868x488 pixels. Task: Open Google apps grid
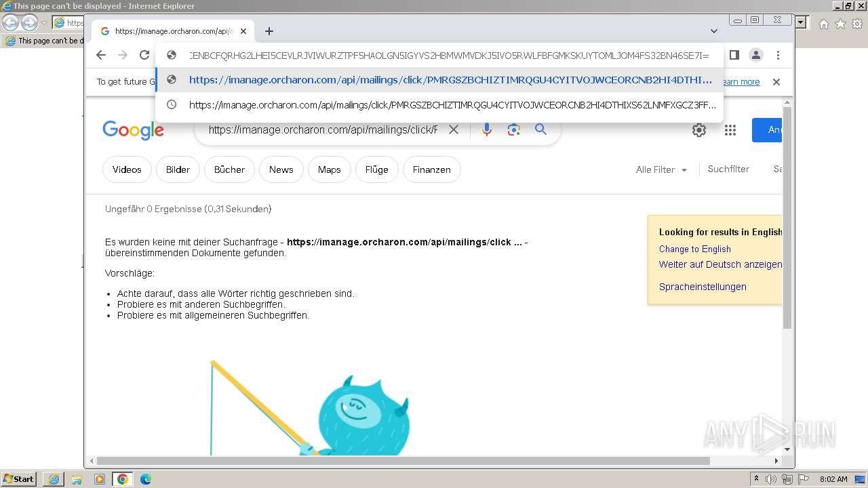coord(730,130)
